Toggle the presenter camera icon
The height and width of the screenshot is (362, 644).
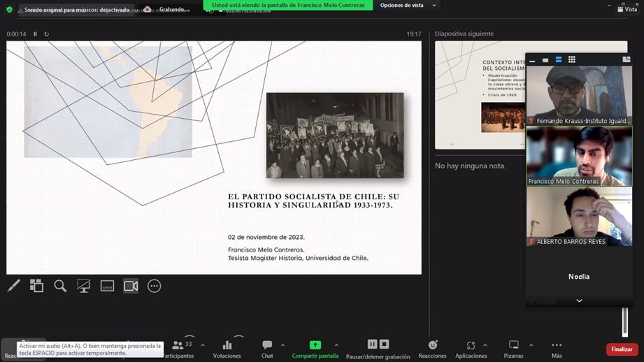pos(131,286)
